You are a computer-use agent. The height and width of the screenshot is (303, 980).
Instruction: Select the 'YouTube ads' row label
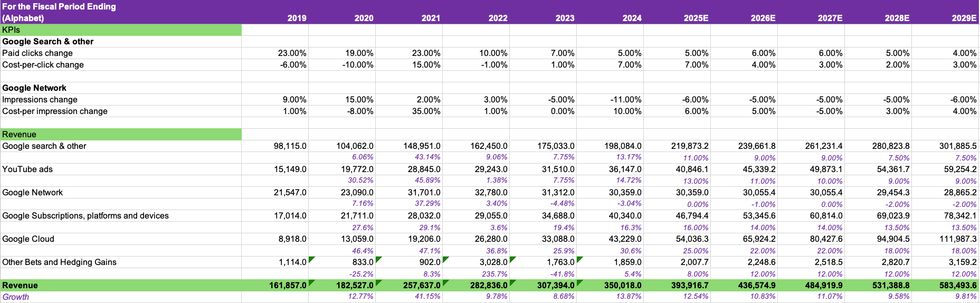tap(27, 169)
